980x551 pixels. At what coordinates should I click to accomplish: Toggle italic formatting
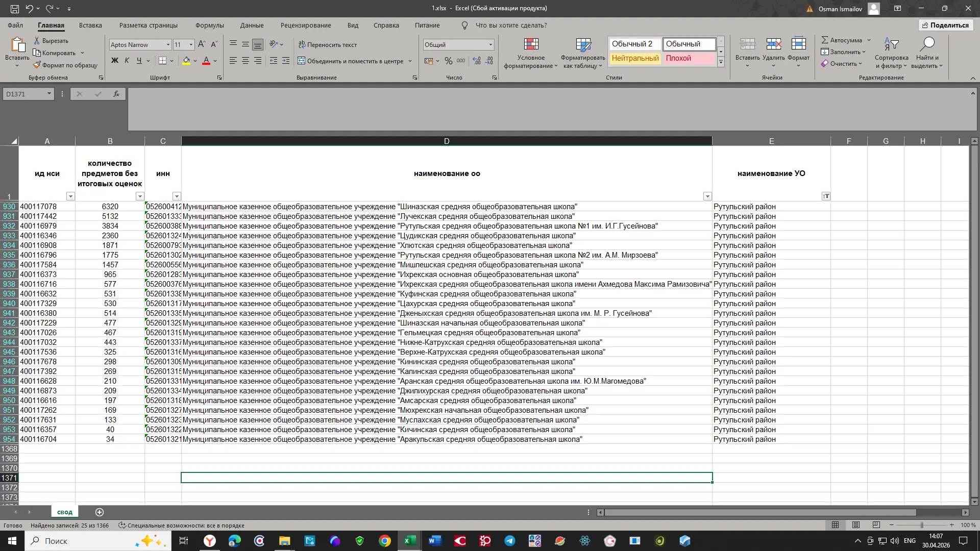(x=127, y=61)
